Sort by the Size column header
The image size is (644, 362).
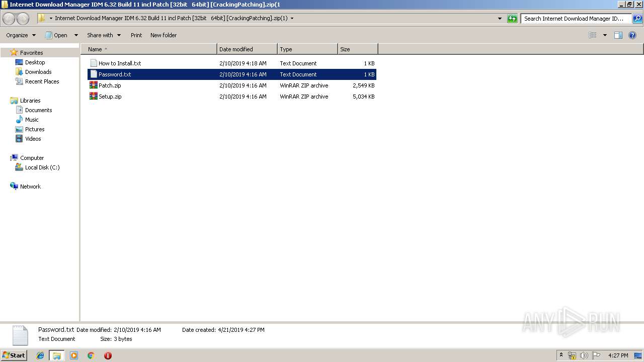point(358,49)
